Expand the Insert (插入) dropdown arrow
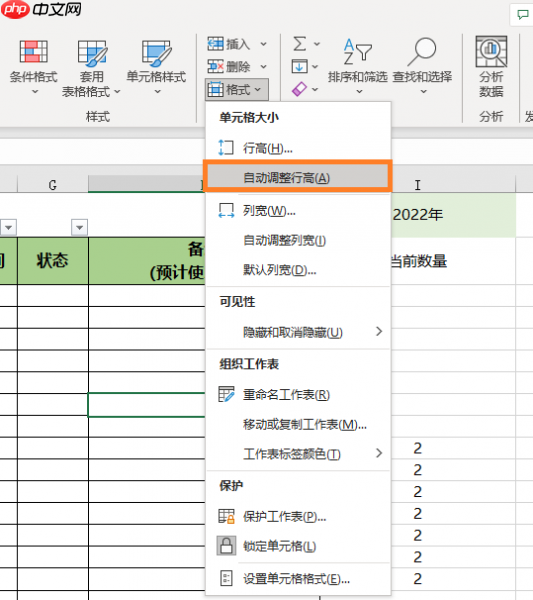The width and height of the screenshot is (533, 600). 264,44
